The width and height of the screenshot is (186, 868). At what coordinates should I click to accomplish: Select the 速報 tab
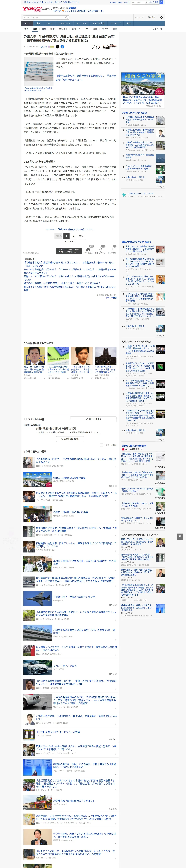click(38, 24)
